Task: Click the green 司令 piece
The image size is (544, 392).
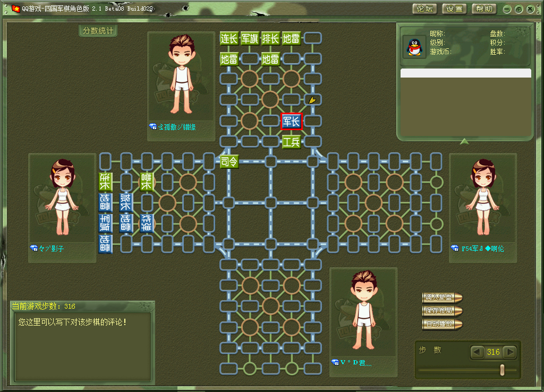Action: tap(229, 161)
